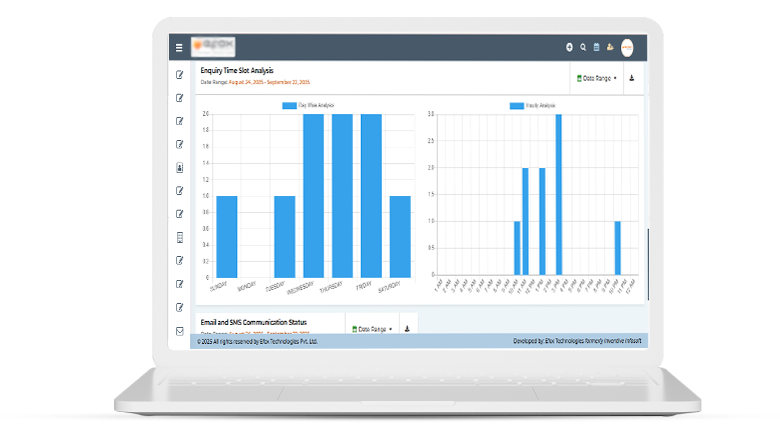
Task: Select the Saturday bar in day chart
Action: pos(400,237)
